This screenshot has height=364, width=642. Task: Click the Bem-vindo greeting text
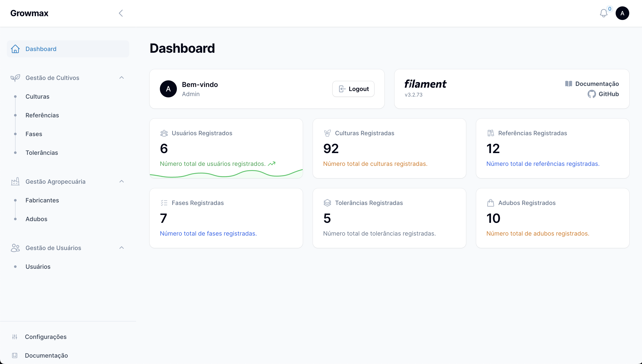click(x=200, y=84)
